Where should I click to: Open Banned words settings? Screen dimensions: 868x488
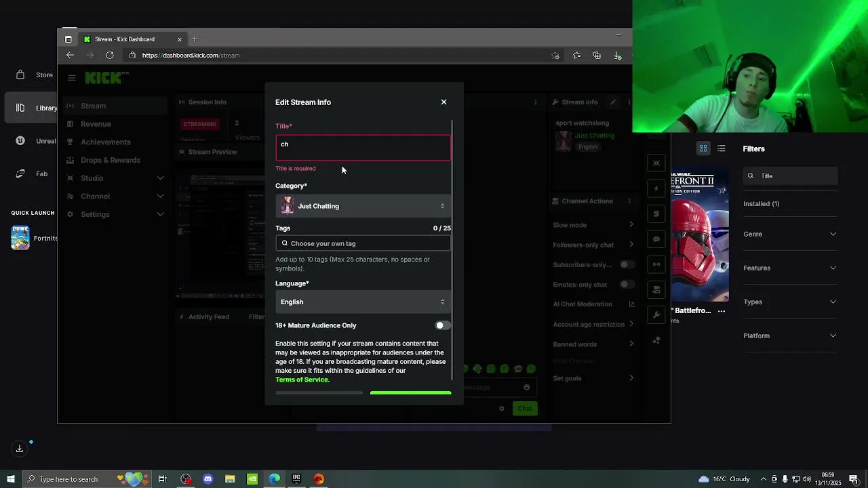click(593, 344)
